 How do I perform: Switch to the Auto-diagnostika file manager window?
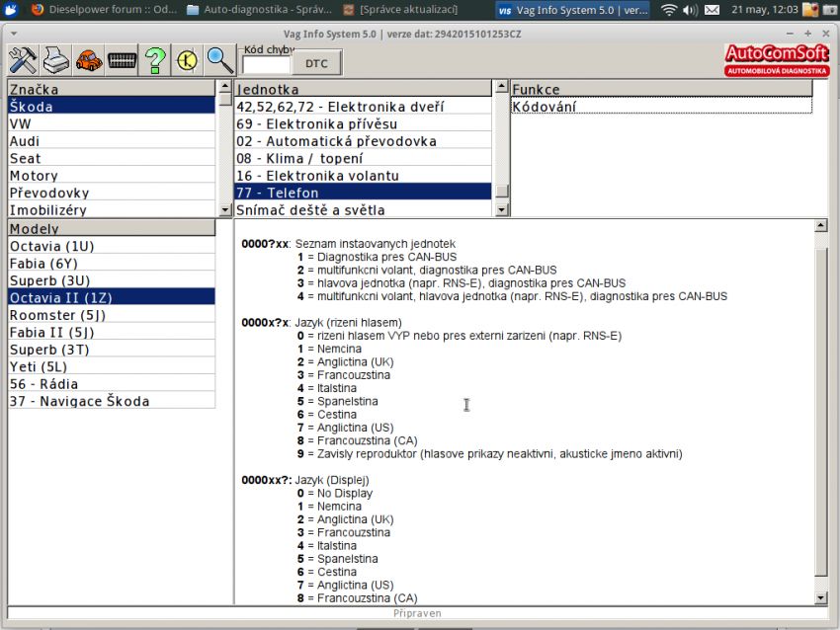(260, 10)
